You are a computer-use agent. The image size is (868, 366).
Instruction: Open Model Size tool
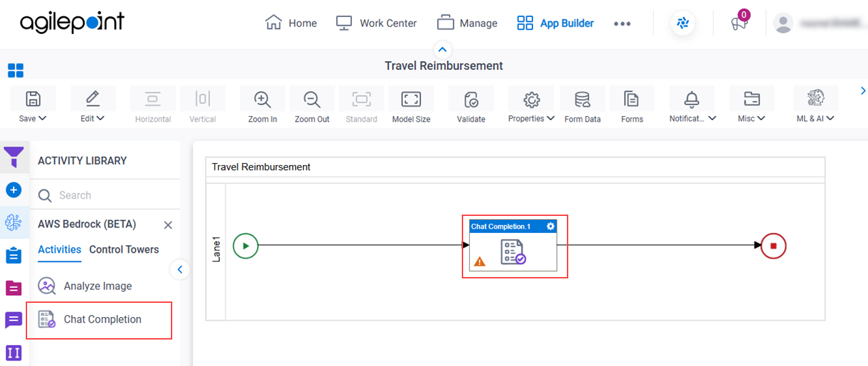tap(411, 105)
